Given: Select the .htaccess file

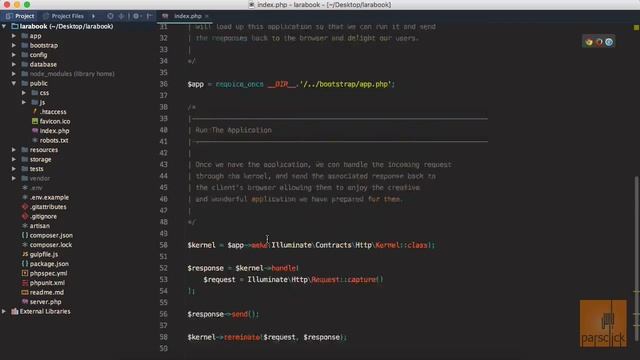Looking at the screenshot, I should (x=53, y=112).
